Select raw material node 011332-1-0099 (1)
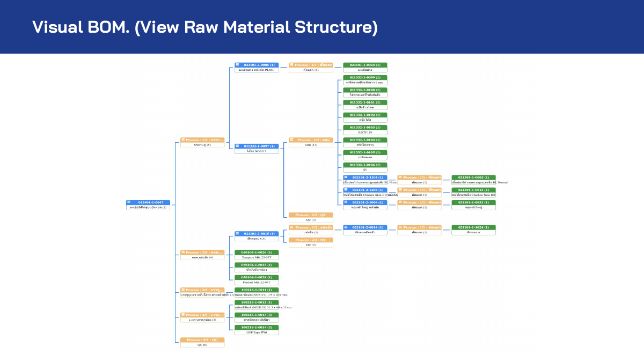 365,80
